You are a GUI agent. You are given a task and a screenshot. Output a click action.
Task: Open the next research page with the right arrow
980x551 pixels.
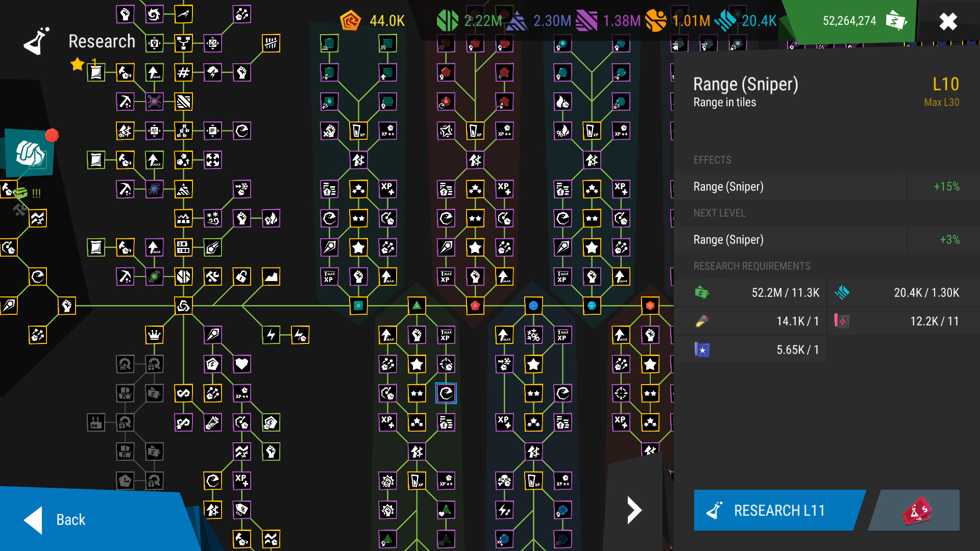click(634, 510)
